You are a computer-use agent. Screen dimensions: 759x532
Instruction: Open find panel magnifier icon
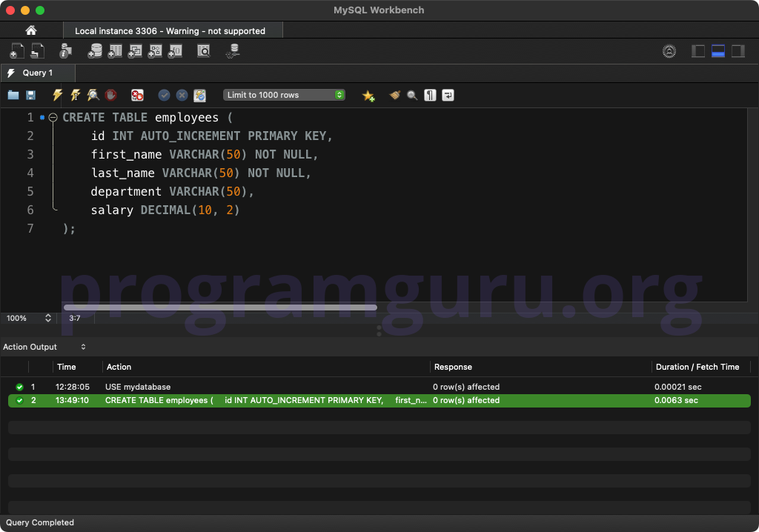coord(412,95)
